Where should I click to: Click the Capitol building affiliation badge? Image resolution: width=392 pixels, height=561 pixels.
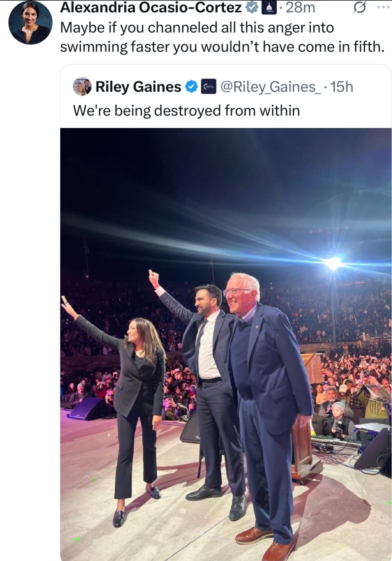[x=269, y=8]
